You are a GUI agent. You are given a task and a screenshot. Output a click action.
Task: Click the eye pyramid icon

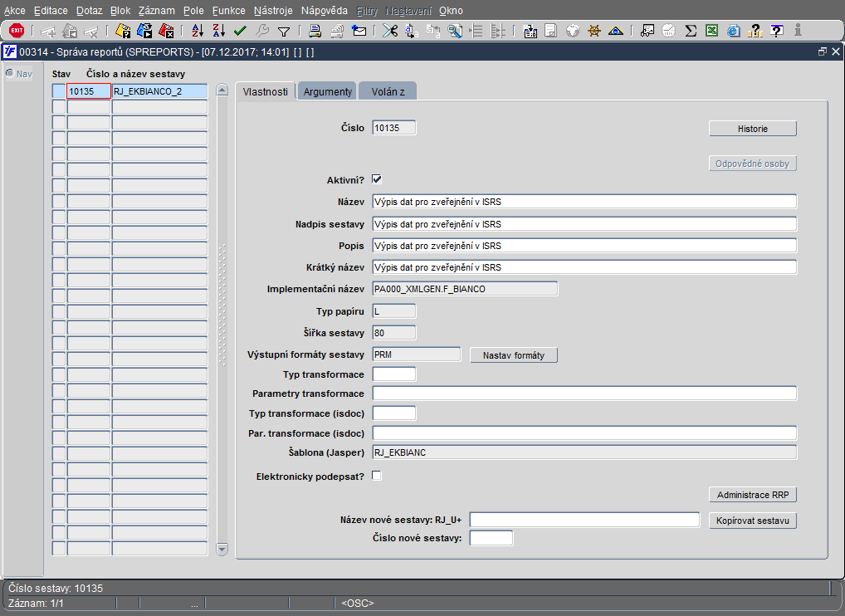click(615, 31)
